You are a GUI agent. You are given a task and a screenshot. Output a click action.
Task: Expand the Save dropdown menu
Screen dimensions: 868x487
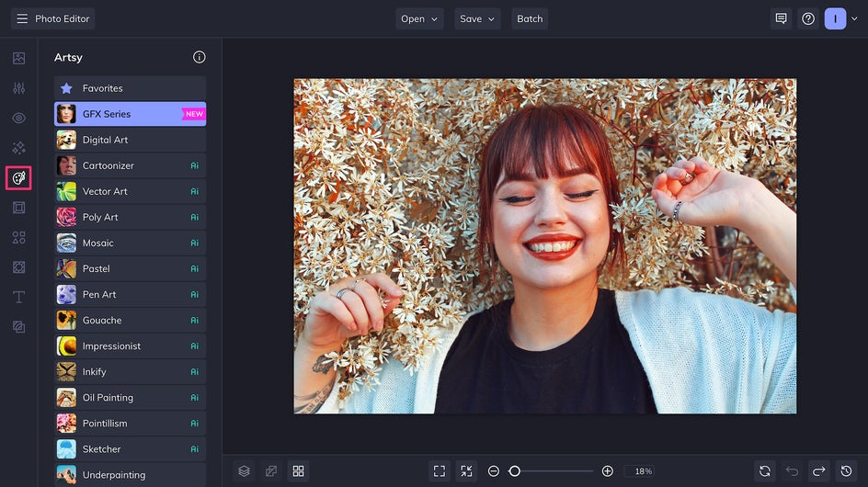pyautogui.click(x=477, y=18)
